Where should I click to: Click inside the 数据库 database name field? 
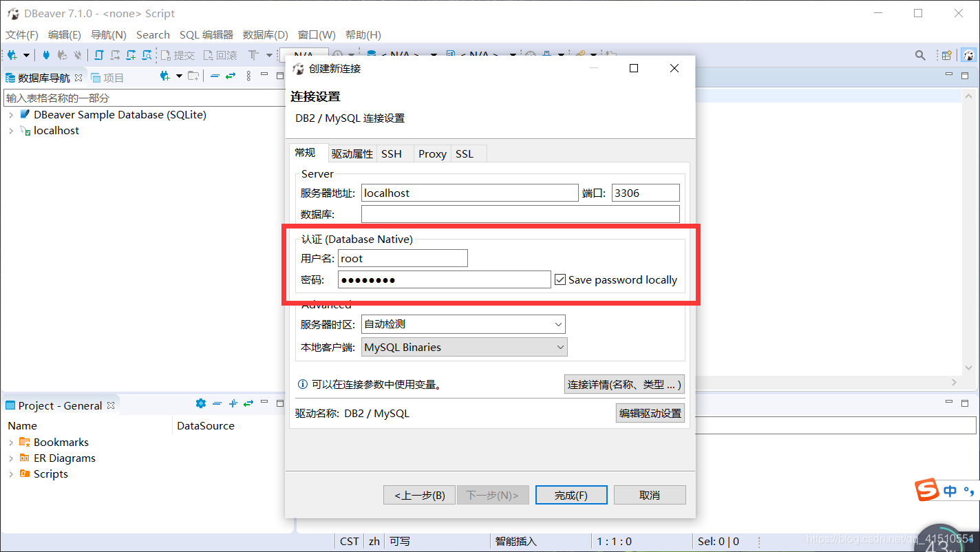pyautogui.click(x=520, y=213)
